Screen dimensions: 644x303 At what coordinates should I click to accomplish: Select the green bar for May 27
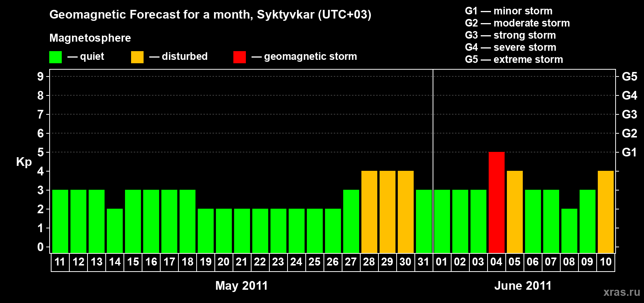point(351,221)
